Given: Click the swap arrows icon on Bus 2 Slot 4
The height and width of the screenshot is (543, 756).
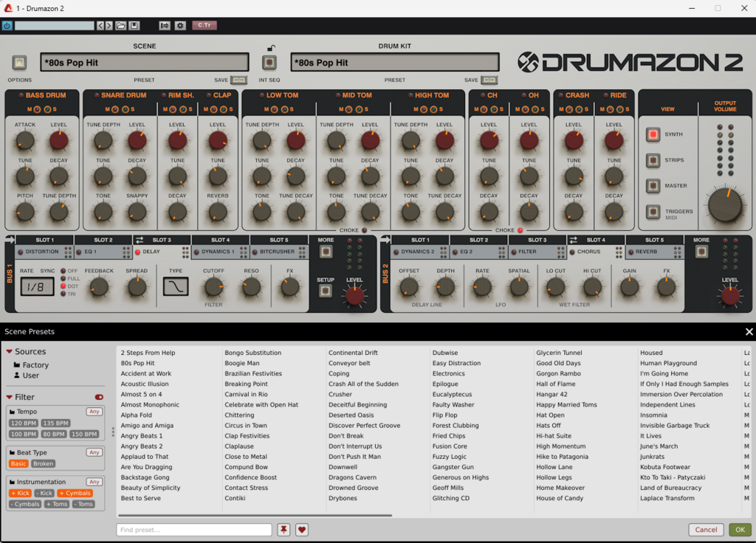Looking at the screenshot, I should click(x=573, y=240).
